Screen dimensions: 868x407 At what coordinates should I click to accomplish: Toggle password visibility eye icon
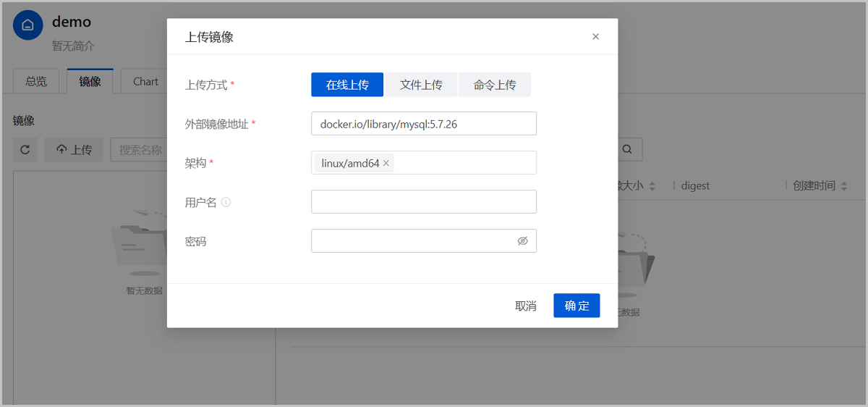tap(522, 241)
